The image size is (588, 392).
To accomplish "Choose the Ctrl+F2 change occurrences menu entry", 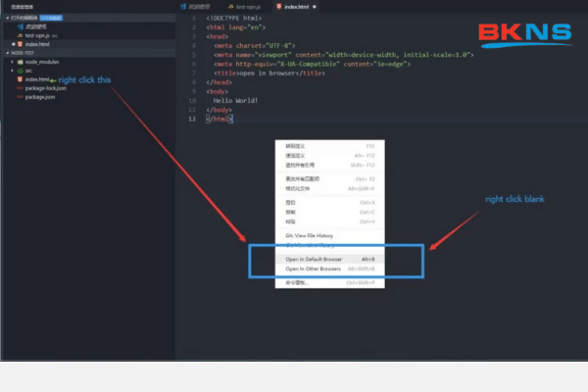I will coord(330,179).
